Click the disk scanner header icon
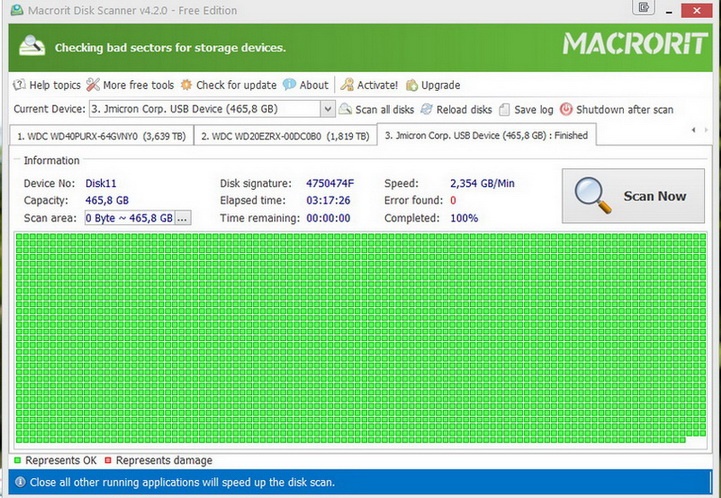The image size is (721, 498). coord(32,46)
